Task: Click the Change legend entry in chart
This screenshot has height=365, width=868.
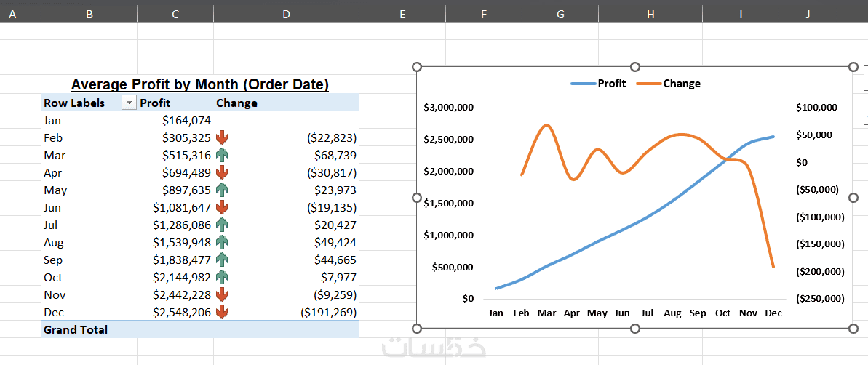Action: (669, 84)
